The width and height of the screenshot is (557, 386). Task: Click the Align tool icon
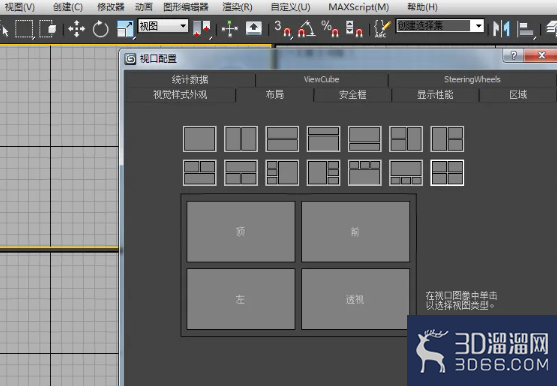coord(526,29)
